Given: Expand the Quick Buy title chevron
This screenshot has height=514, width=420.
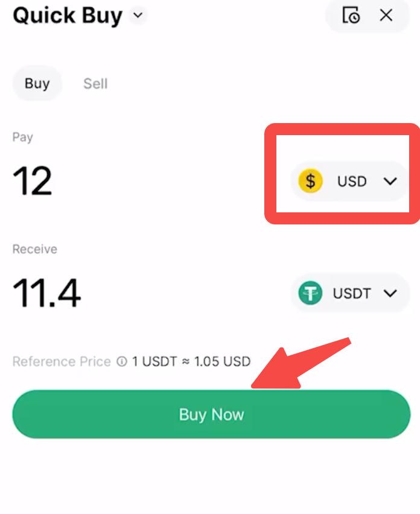Looking at the screenshot, I should 139,16.
